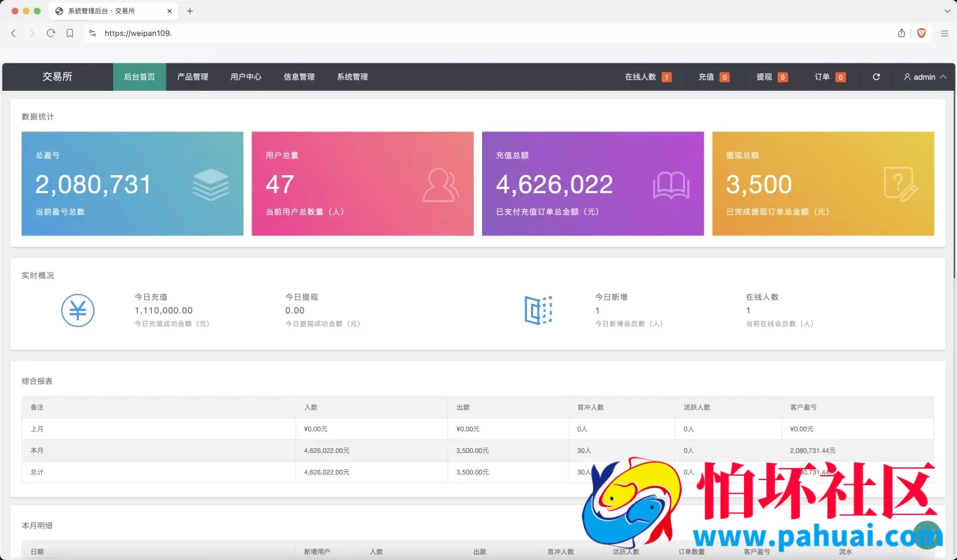
Task: Open the admin user dropdown
Action: 925,77
